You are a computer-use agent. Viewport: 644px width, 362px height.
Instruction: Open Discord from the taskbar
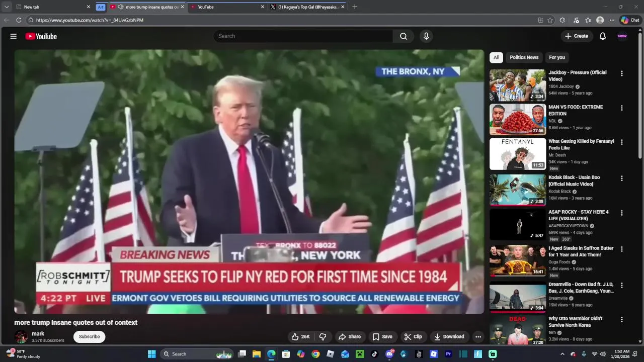tap(389, 354)
